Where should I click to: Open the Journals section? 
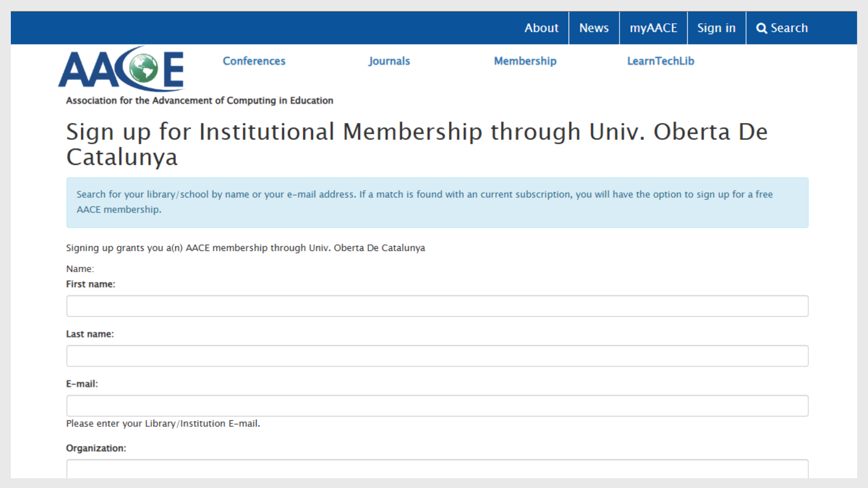click(x=389, y=61)
